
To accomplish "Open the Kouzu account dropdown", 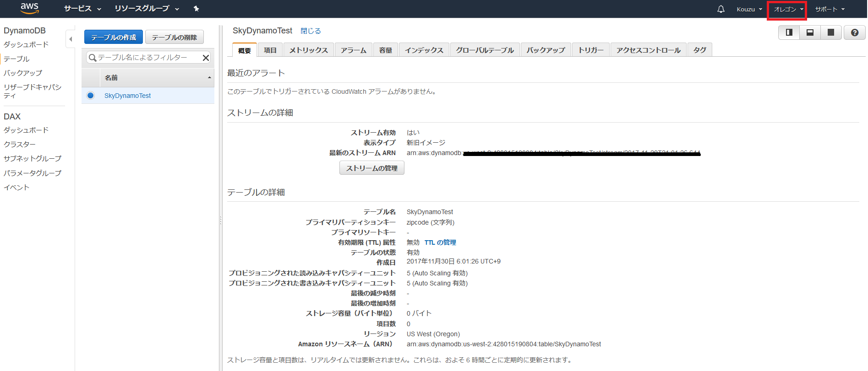I will (749, 9).
